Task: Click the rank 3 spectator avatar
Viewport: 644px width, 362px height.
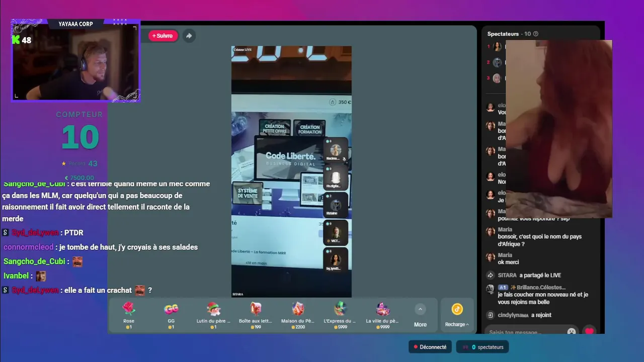Action: (497, 78)
